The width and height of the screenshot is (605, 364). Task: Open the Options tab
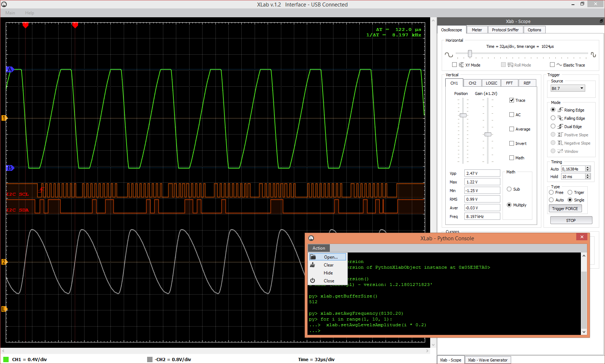click(x=535, y=30)
